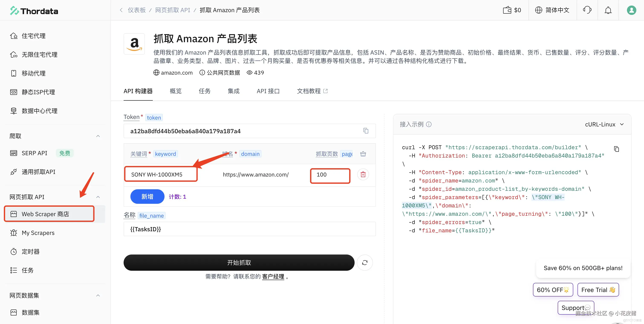Click the back arrow in the breadcrumb
644x324 pixels.
(121, 10)
